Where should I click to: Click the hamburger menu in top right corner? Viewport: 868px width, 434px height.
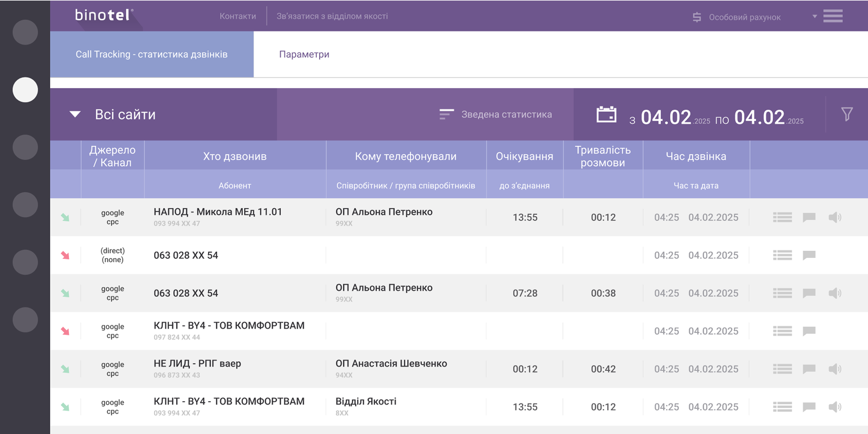tap(833, 16)
